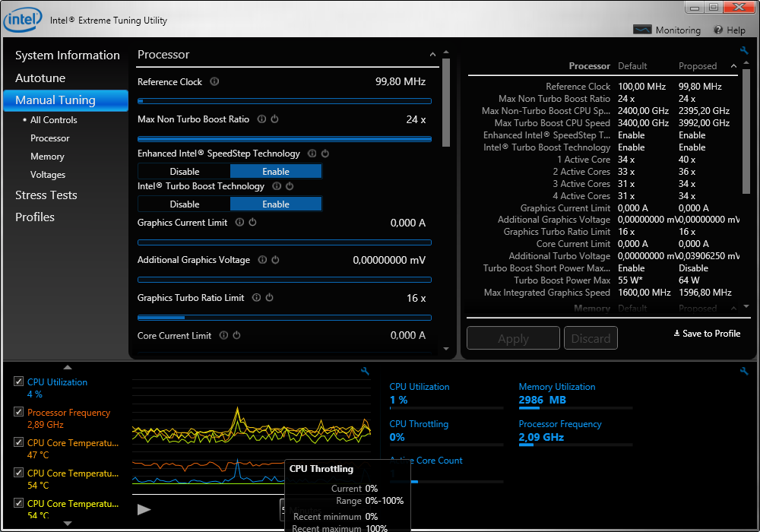
Task: Click monitor list down arrow
Action: [x=68, y=524]
